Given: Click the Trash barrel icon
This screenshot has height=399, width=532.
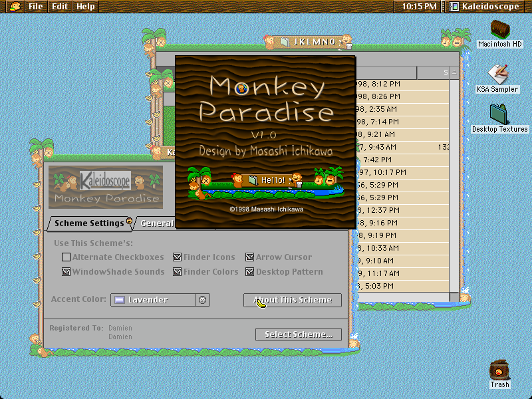Looking at the screenshot, I should 499,370.
